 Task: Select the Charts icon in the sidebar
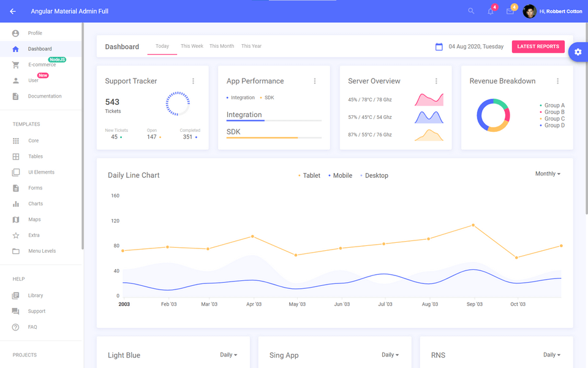click(x=17, y=204)
